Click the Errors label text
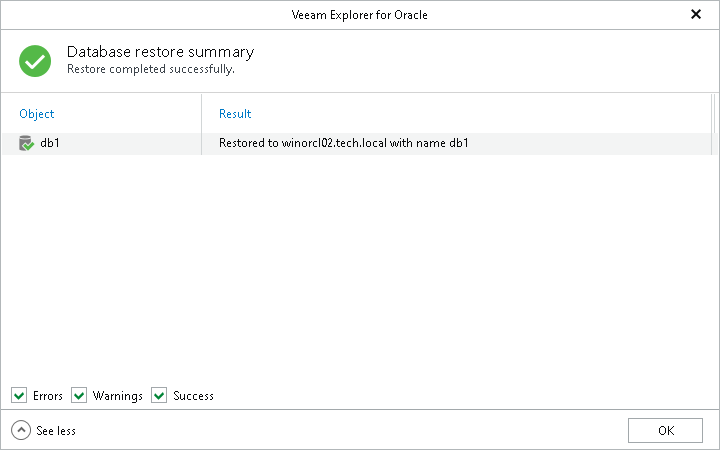The width and height of the screenshot is (720, 450). tap(47, 396)
